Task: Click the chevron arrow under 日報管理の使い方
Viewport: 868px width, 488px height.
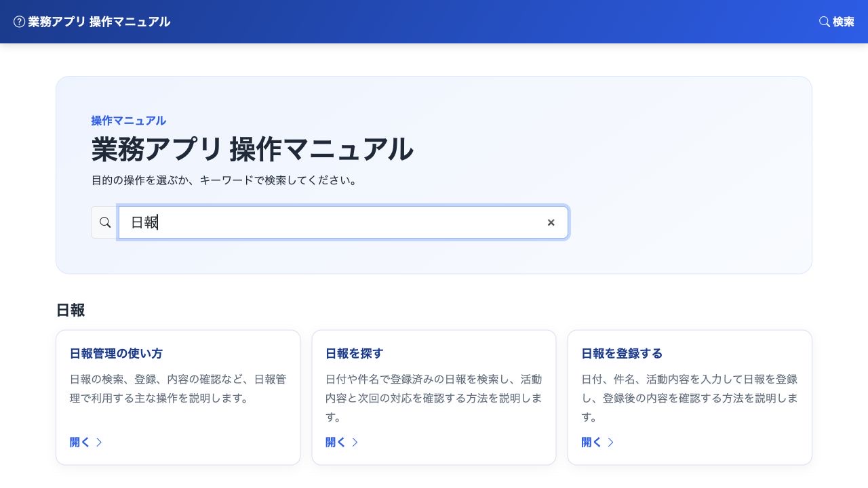Action: tap(99, 443)
